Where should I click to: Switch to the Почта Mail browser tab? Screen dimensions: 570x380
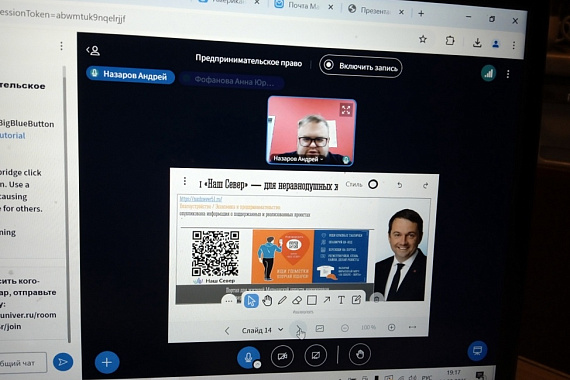coord(297,5)
